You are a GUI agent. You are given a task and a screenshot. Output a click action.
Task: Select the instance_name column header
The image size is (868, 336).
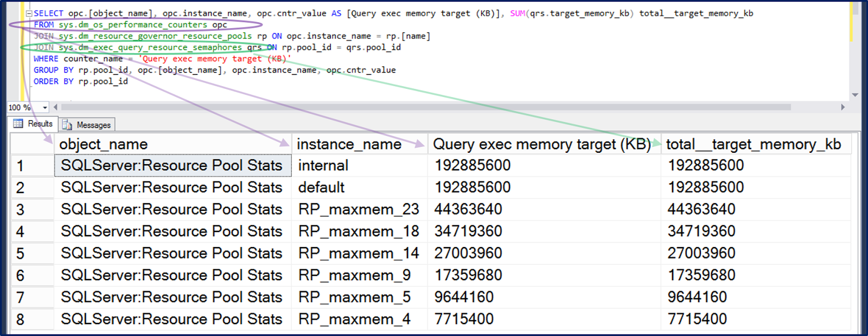360,144
